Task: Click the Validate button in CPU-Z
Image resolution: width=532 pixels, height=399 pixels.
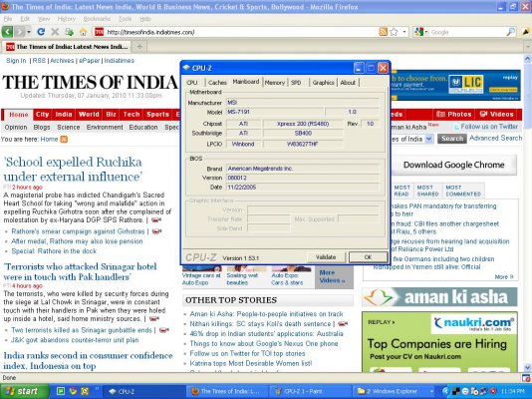Action: [326, 257]
